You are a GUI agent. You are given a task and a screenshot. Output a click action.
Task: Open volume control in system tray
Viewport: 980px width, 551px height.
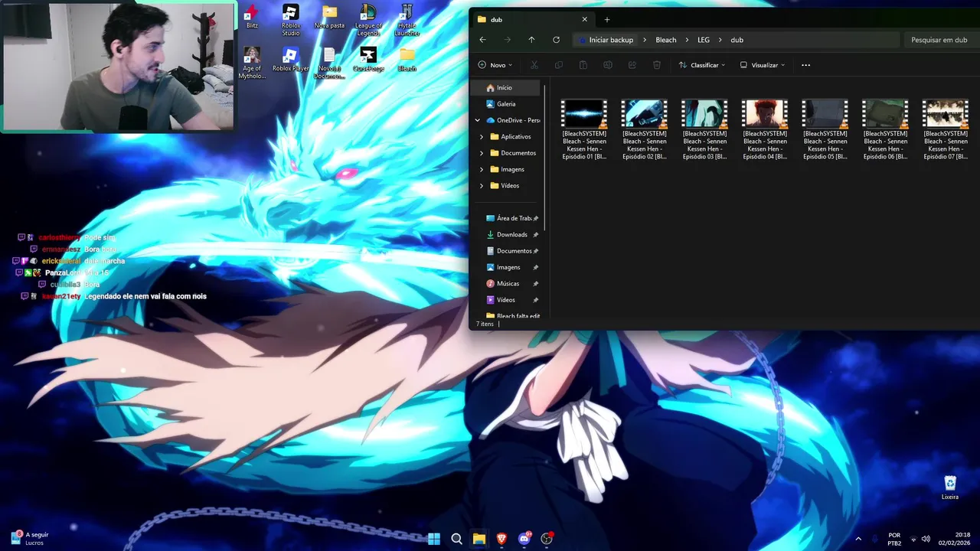point(926,539)
